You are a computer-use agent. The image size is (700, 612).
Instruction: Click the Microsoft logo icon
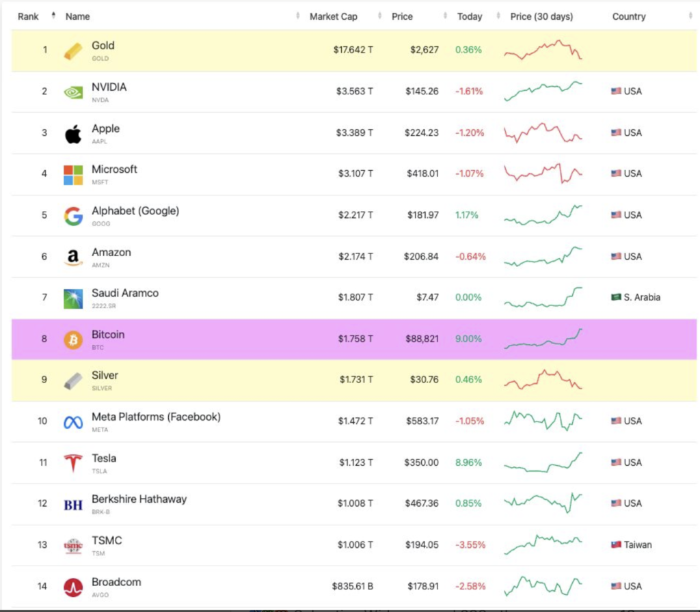tap(72, 175)
